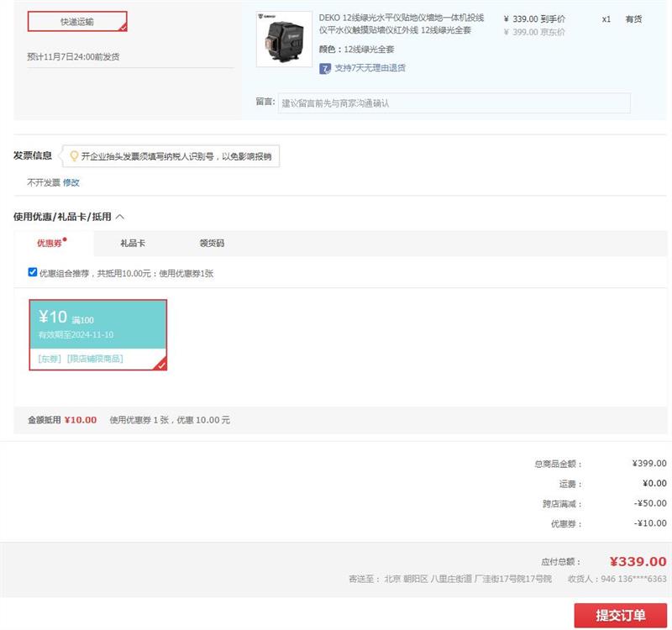672x630 pixels.
Task: Open the DEKO product thumbnail image
Action: click(x=284, y=39)
